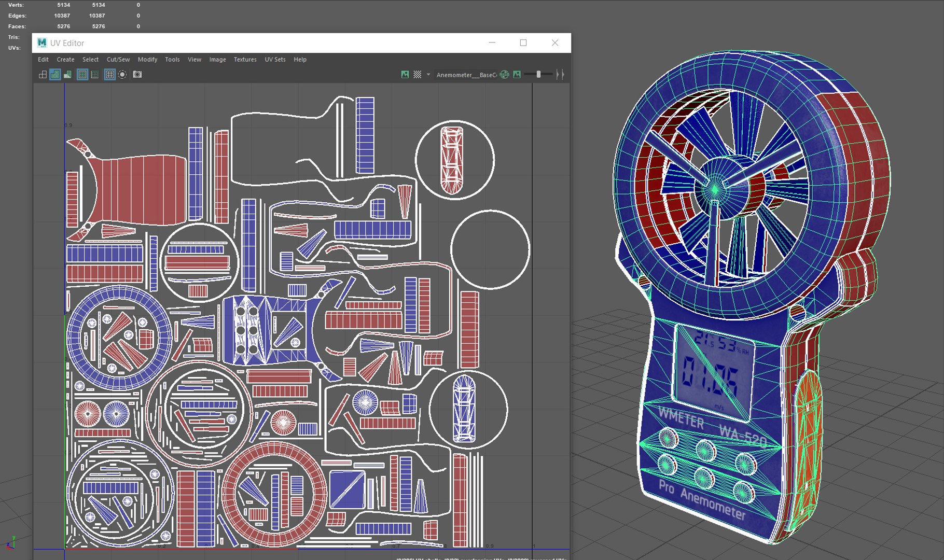The height and width of the screenshot is (560, 944).
Task: Toggle the texture borders display icon
Action: coord(82,75)
